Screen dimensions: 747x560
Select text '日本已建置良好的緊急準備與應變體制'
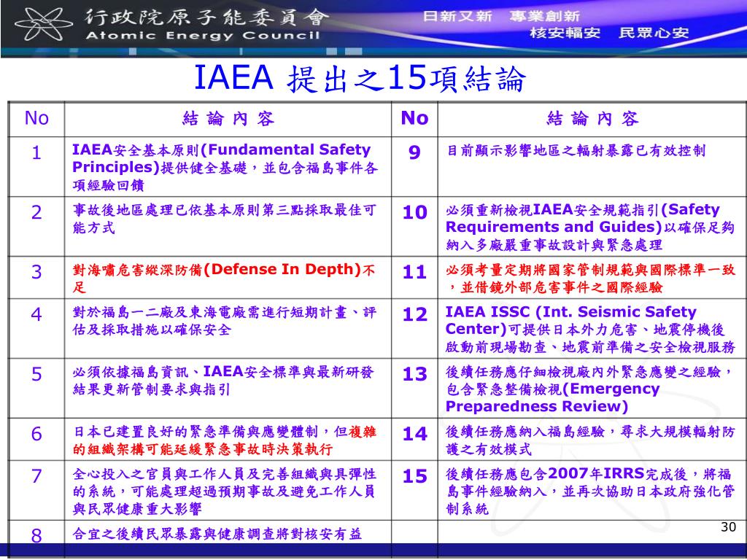[195, 432]
